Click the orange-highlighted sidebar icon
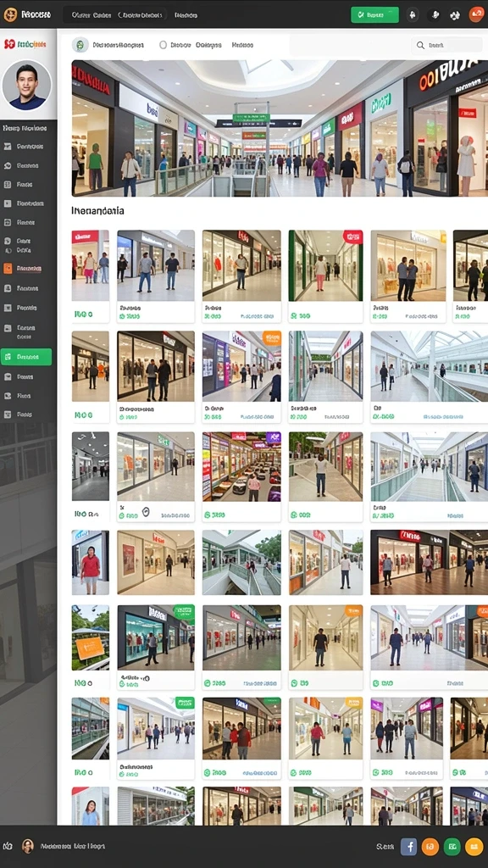The width and height of the screenshot is (488, 868). (8, 269)
